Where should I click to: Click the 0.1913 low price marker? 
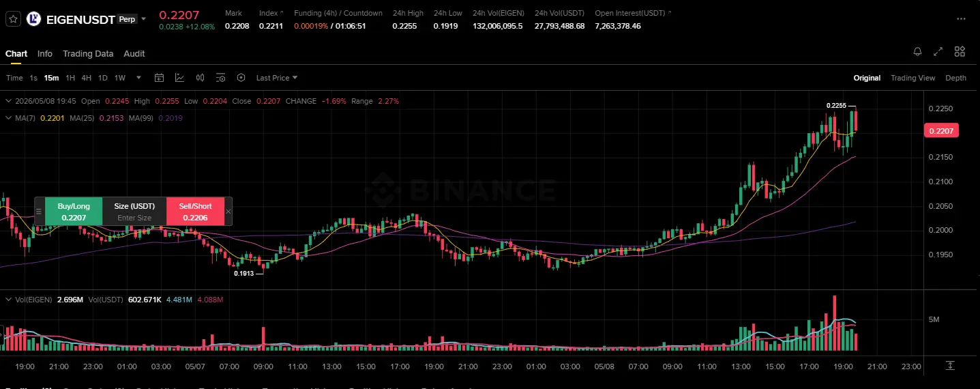pos(243,273)
